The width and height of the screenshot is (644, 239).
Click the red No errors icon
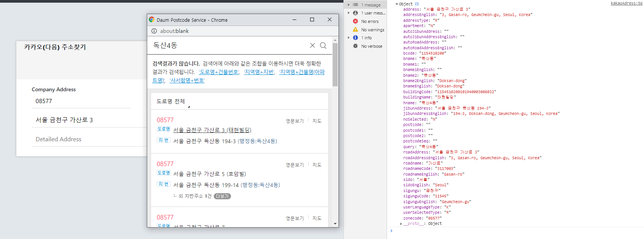tap(355, 21)
